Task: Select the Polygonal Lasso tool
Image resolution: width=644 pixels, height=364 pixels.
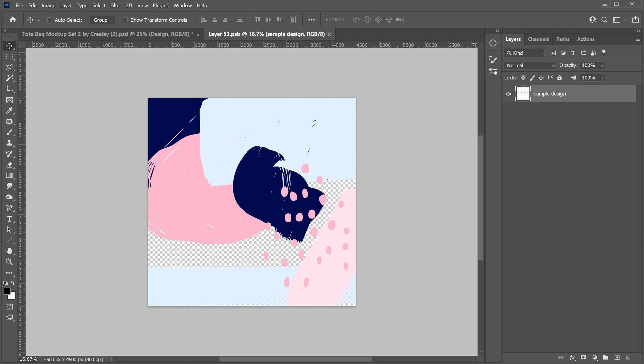Action: (x=9, y=67)
